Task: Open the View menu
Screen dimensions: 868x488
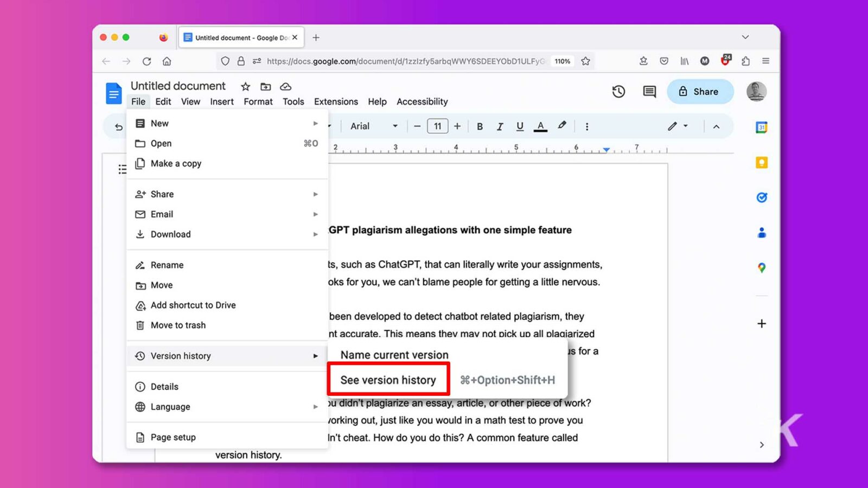Action: 190,101
